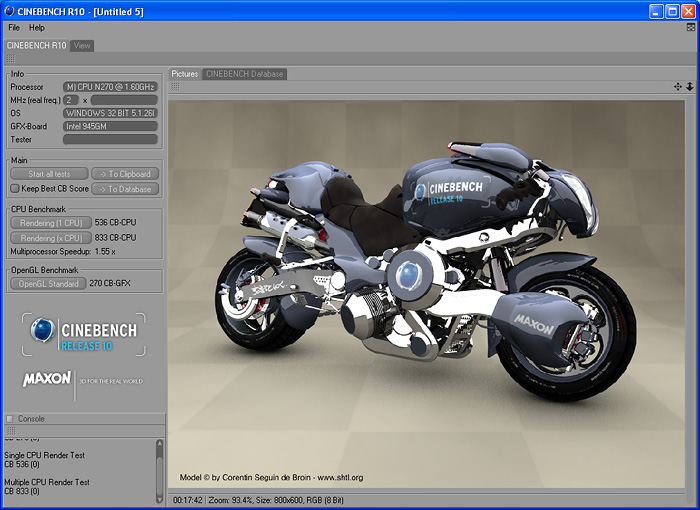Click the Start all tests button
This screenshot has width=700, height=510.
point(49,174)
